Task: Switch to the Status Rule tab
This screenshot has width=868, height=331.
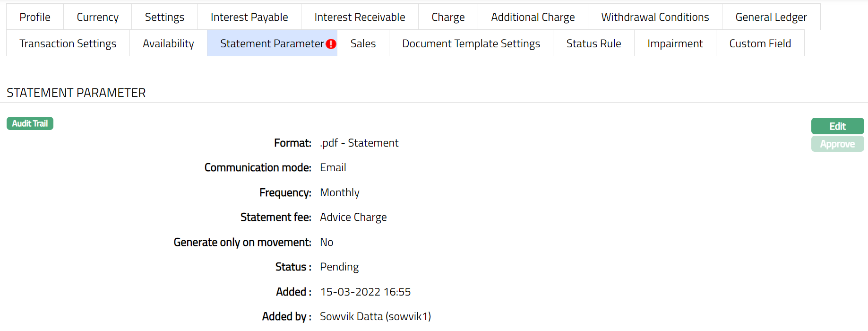Action: [x=593, y=44]
